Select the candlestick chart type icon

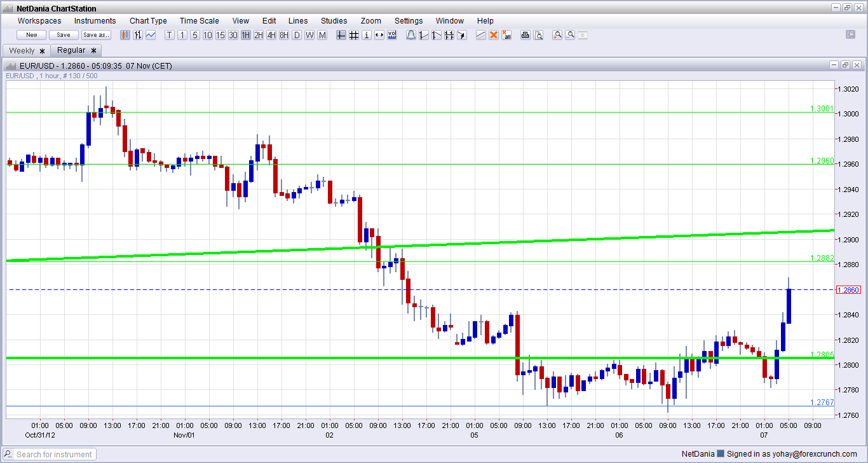point(125,35)
